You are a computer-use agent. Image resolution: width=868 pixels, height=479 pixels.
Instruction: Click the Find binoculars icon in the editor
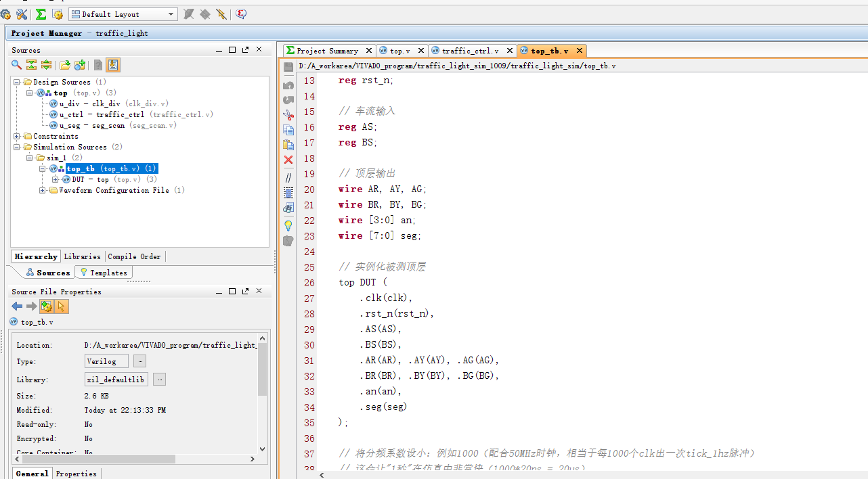coord(288,208)
